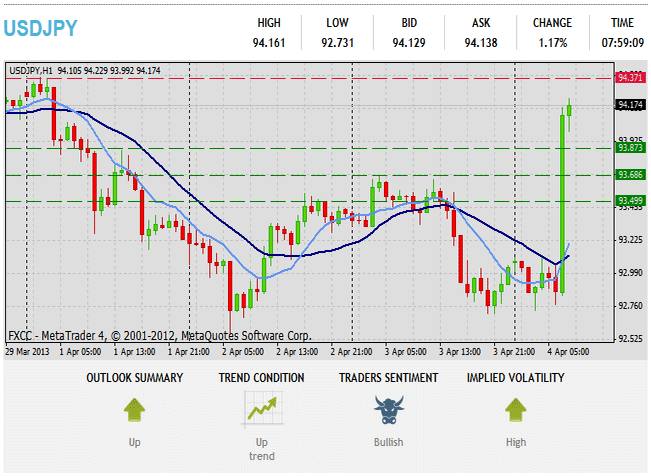Click the green 93.499 price level label
This screenshot has width=651, height=476.
click(x=630, y=201)
